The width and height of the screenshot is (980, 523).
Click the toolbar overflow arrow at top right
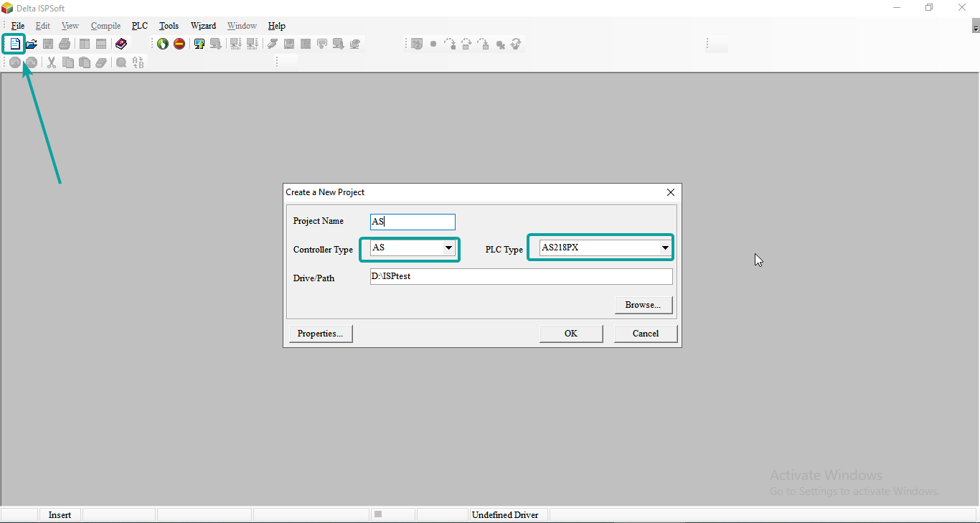coord(976,28)
